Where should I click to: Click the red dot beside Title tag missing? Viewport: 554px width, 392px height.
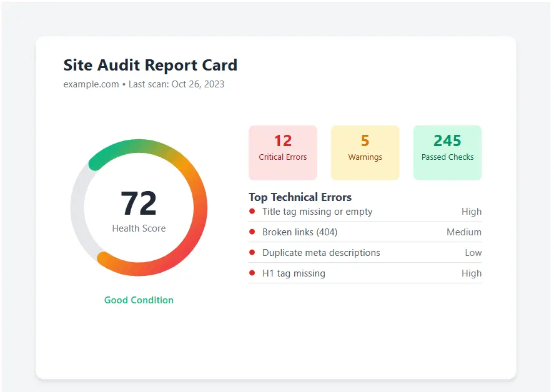click(x=252, y=211)
